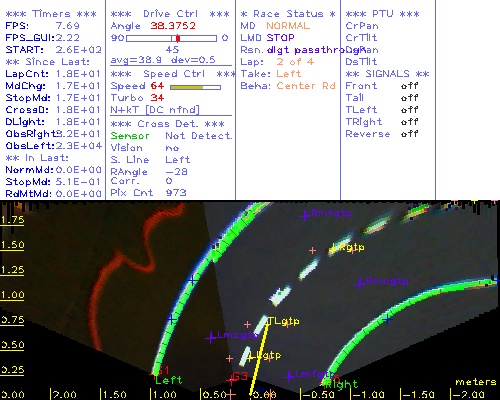Click the Speed progress bar
Viewport: 500px width, 400px height.
pyautogui.click(x=195, y=87)
